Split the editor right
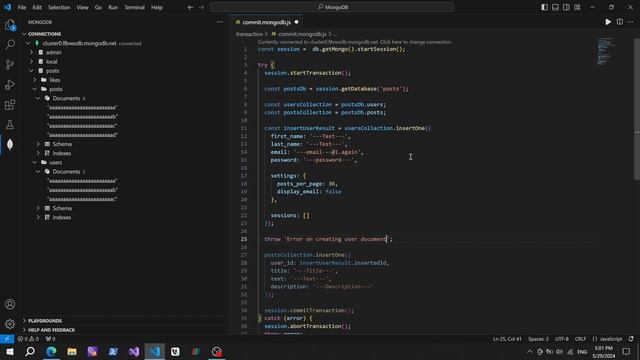640x360 pixels. tap(620, 22)
